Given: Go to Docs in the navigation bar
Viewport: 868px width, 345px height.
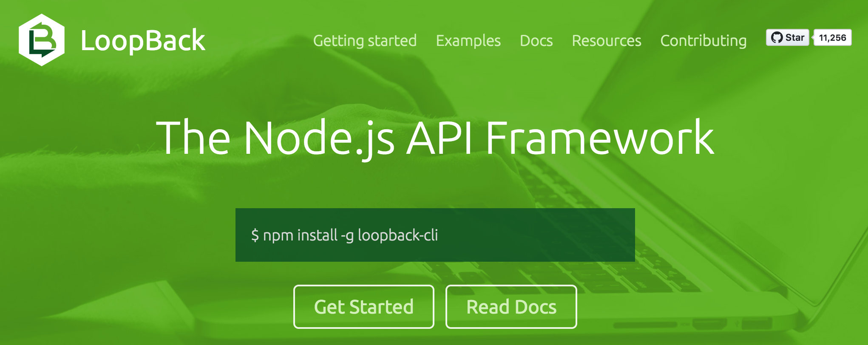Looking at the screenshot, I should [x=536, y=41].
